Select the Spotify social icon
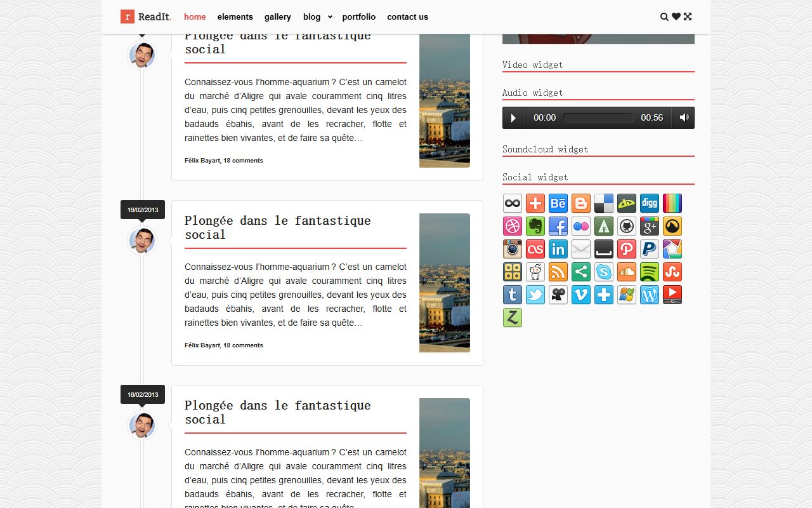812x508 pixels. 650,272
